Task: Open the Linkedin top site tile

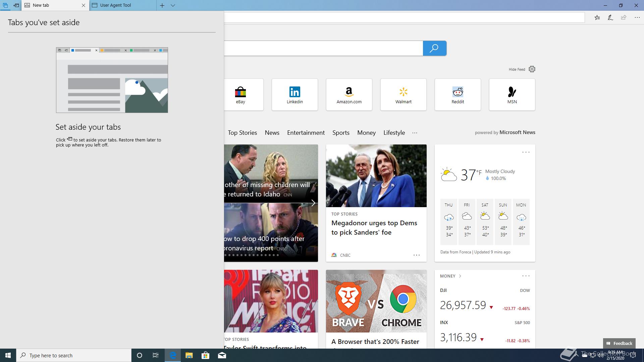Action: [x=294, y=95]
